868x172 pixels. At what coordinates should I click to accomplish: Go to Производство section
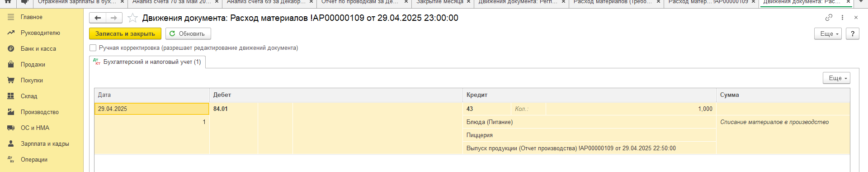[x=40, y=112]
